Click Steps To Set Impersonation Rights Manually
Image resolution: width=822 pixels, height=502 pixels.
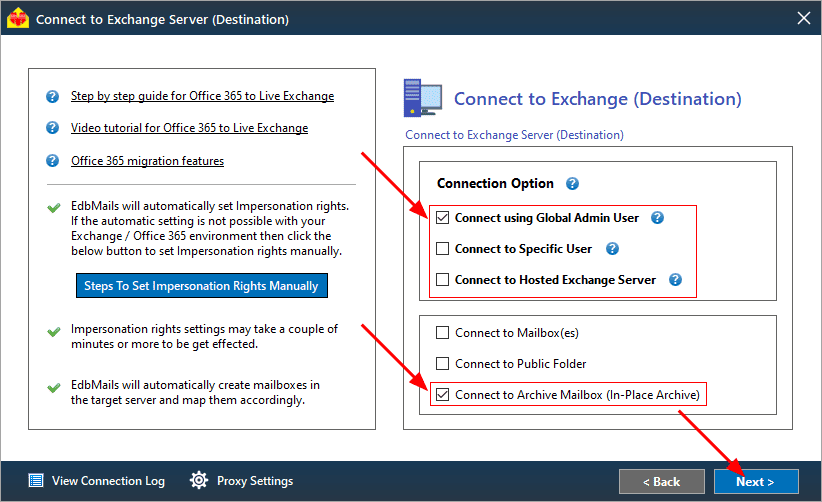coord(202,286)
